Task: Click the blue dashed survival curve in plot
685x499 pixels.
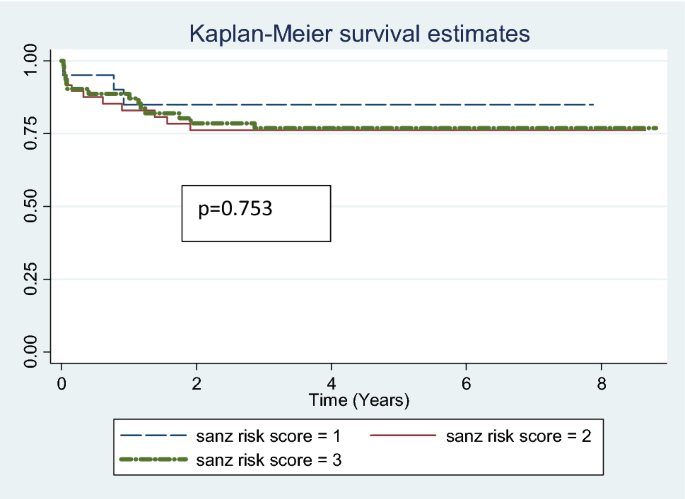Action: [x=400, y=104]
